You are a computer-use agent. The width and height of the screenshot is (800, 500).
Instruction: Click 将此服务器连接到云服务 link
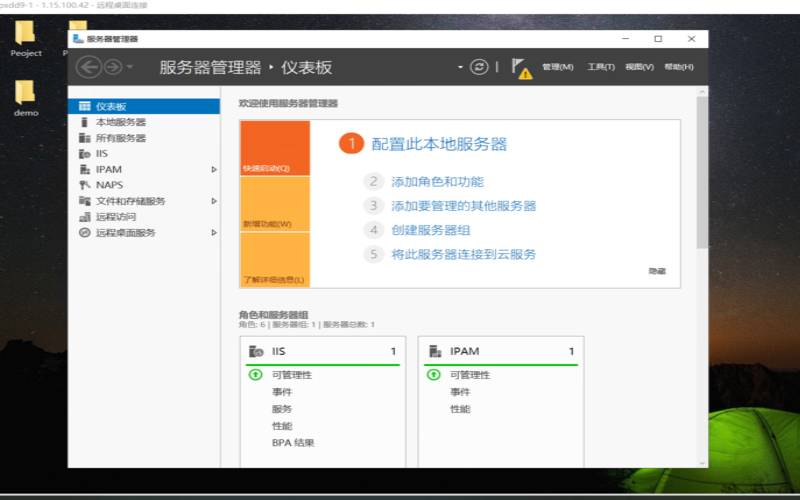coord(463,255)
